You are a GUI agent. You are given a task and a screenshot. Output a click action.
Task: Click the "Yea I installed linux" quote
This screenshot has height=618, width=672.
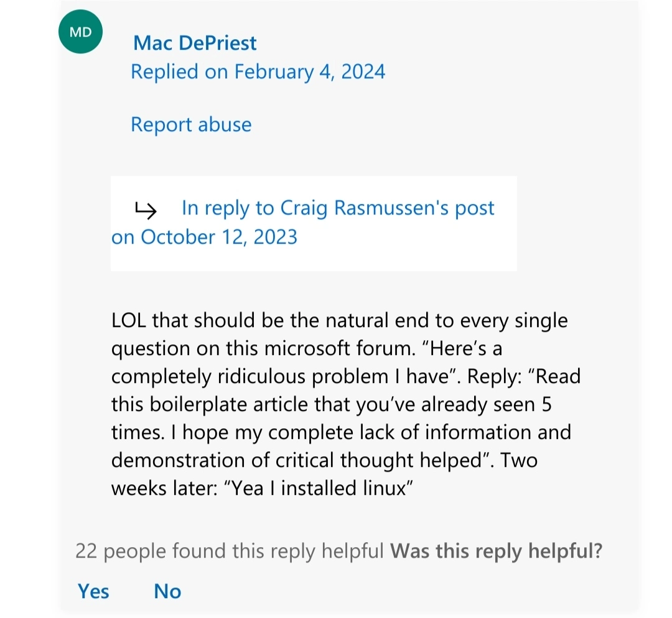coord(323,488)
